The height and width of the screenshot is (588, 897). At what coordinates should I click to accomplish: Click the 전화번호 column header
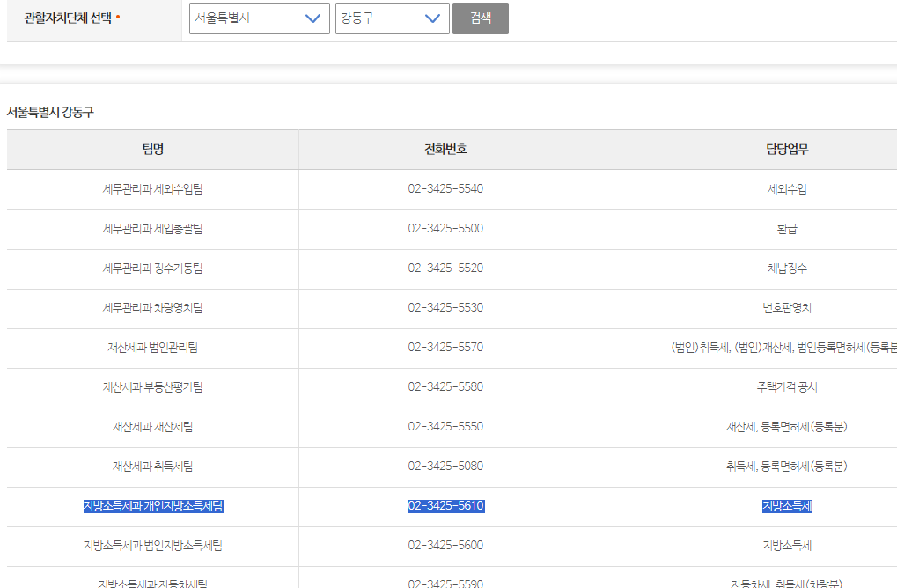tap(444, 150)
